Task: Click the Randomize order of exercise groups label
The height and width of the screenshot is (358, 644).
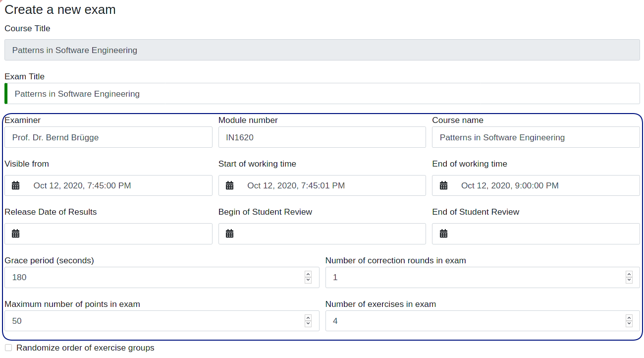Action: pyautogui.click(x=85, y=348)
